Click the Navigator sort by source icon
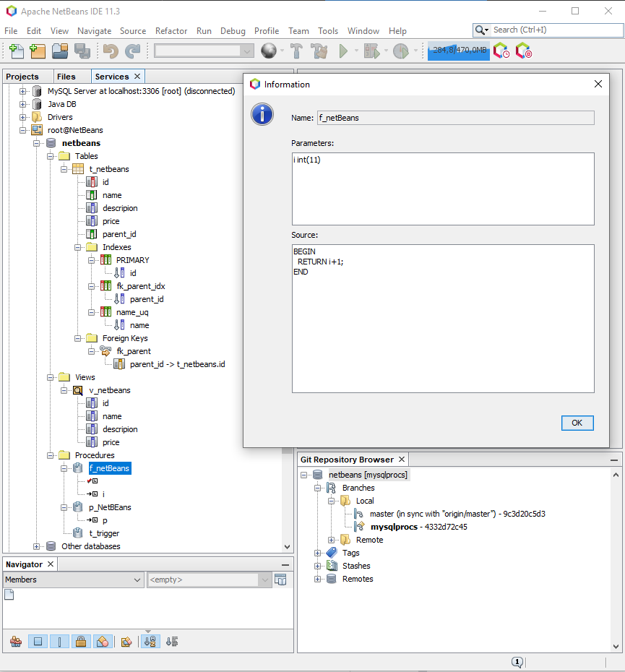This screenshot has height=672, width=625. [172, 642]
